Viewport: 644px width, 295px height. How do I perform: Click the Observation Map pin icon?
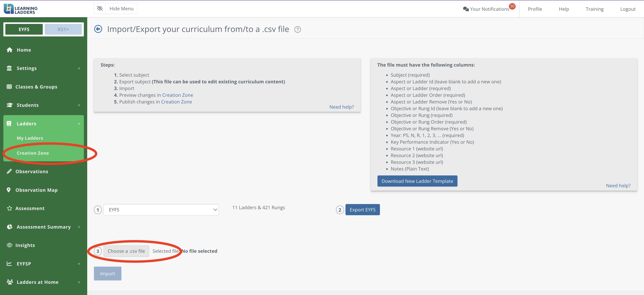[x=9, y=190]
